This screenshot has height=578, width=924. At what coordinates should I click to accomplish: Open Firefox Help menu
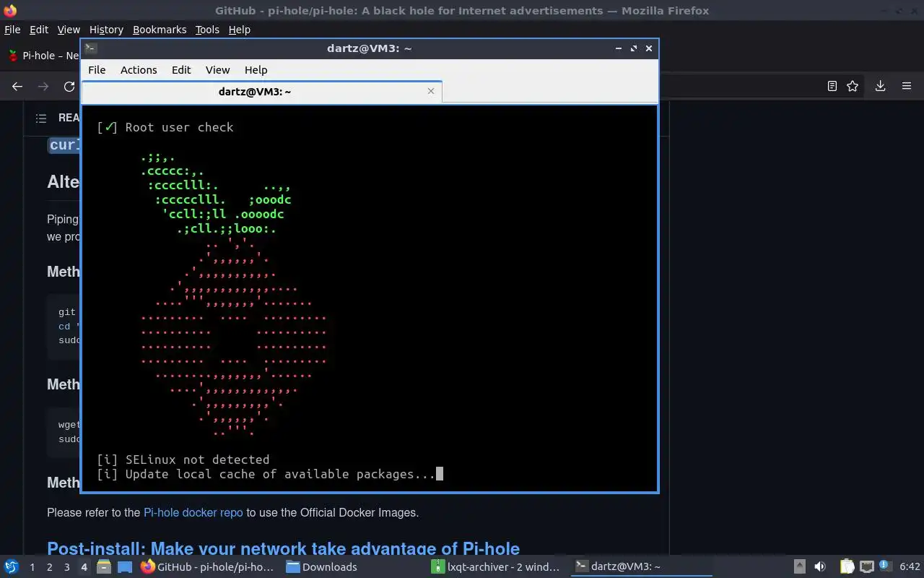(239, 30)
